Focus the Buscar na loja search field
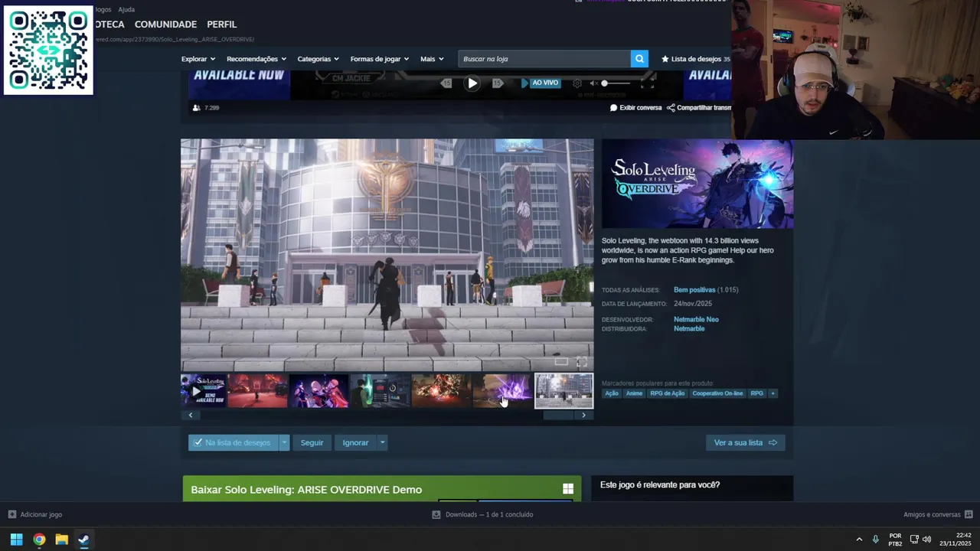Image resolution: width=980 pixels, height=551 pixels. click(544, 59)
